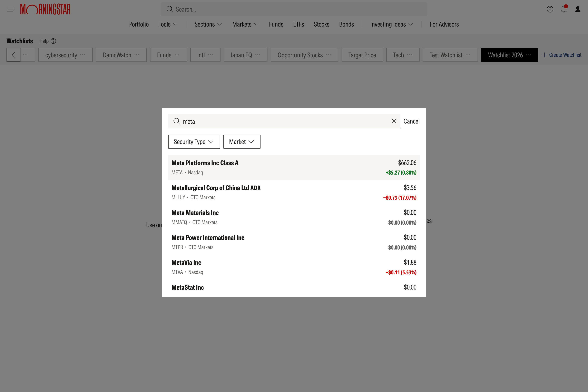The image size is (588, 392).
Task: Select the MetaVia Inc result
Action: coord(294,267)
